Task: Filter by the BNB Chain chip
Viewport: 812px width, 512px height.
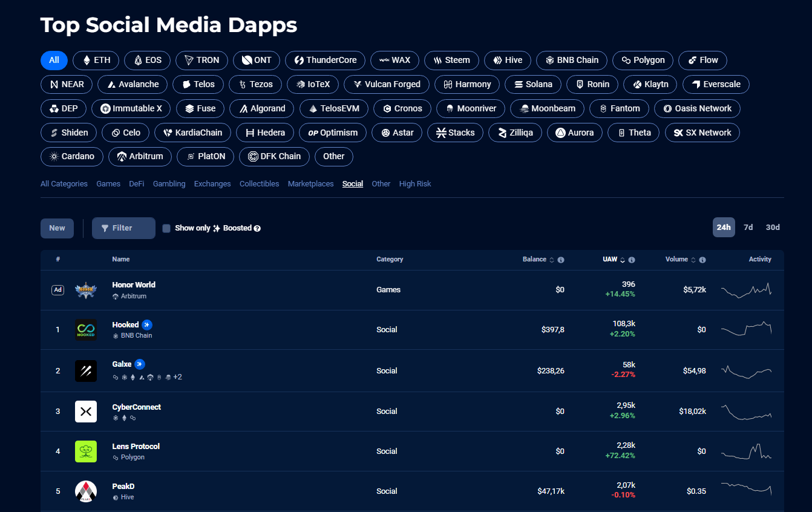Action: pos(572,61)
